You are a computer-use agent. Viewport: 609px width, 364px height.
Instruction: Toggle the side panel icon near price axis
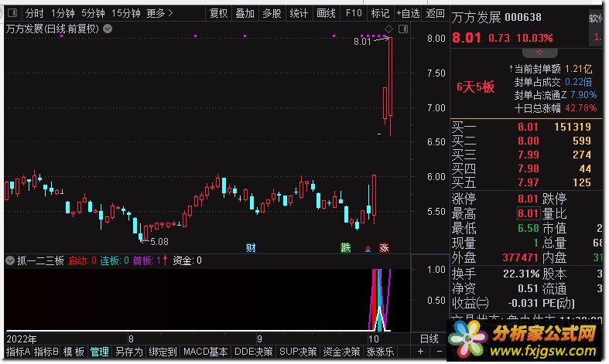403,29
